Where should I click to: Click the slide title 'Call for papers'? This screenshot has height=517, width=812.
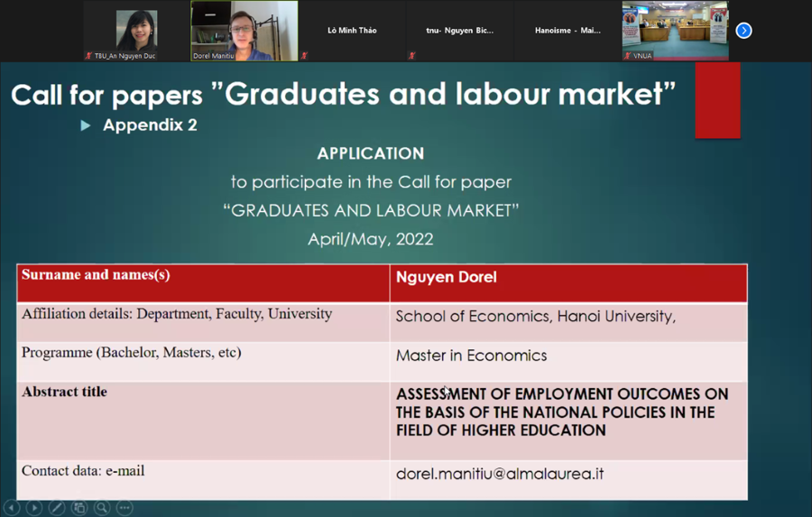(x=106, y=96)
